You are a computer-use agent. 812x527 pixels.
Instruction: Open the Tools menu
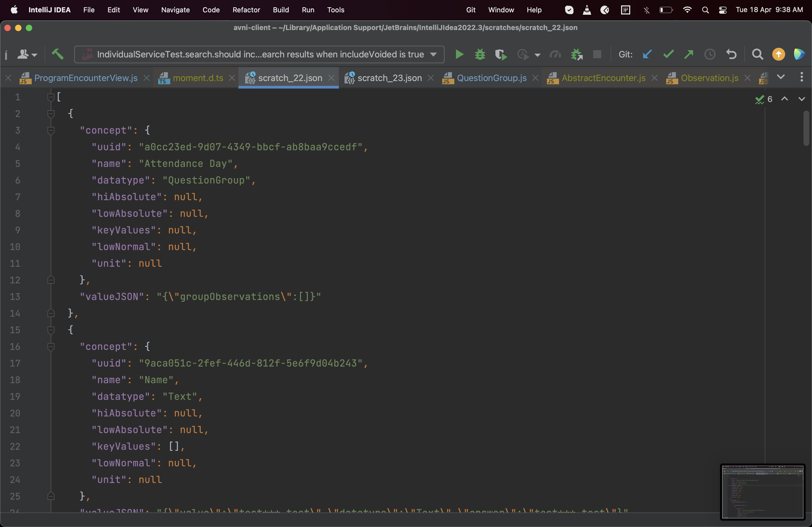pos(336,10)
